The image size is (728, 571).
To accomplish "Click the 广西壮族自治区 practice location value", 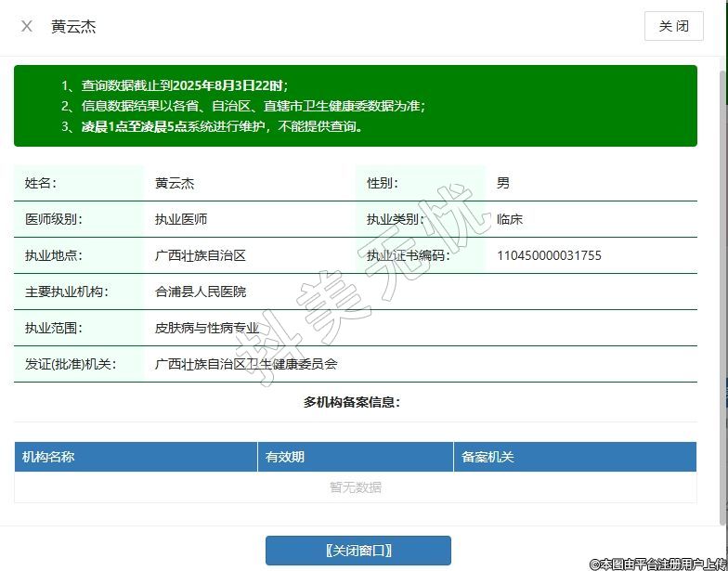I will click(201, 255).
